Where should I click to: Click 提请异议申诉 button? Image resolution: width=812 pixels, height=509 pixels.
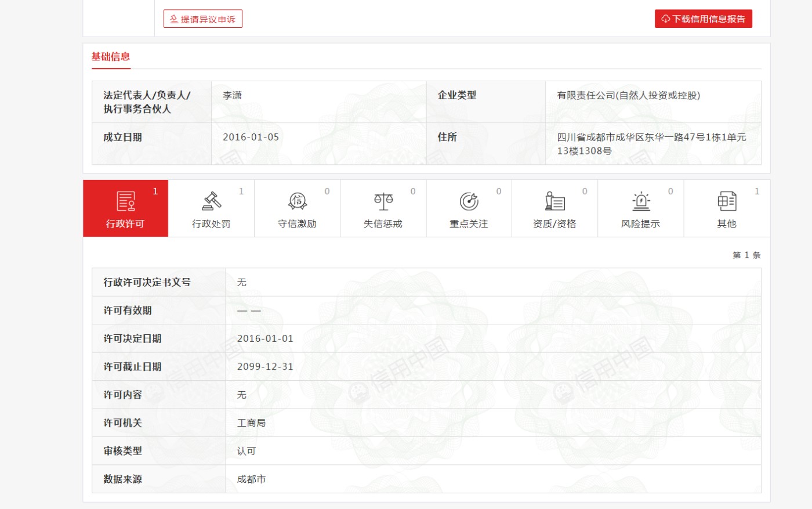[x=203, y=19]
